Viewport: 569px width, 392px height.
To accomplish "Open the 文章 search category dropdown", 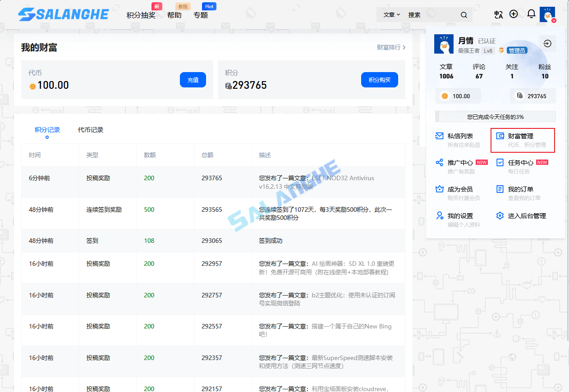I will click(x=391, y=14).
